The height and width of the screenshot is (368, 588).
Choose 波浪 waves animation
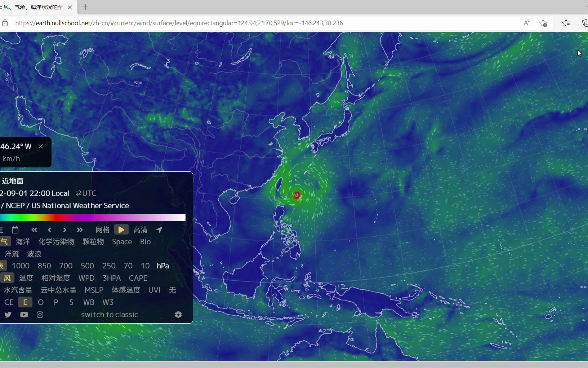point(34,254)
